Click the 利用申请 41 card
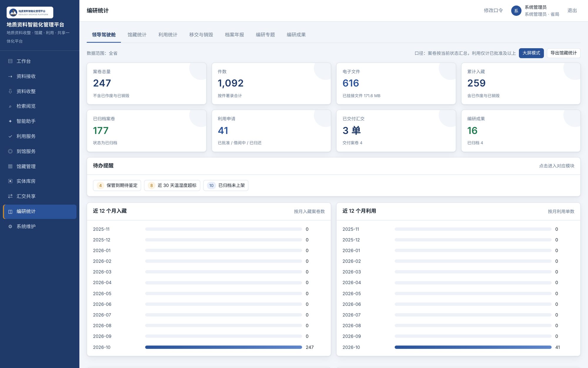Viewport: 588px width, 368px height. click(x=271, y=131)
